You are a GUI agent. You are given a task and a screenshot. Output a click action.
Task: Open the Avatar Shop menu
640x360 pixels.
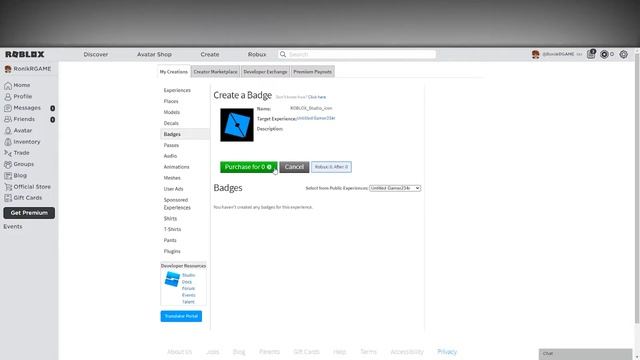click(x=154, y=54)
